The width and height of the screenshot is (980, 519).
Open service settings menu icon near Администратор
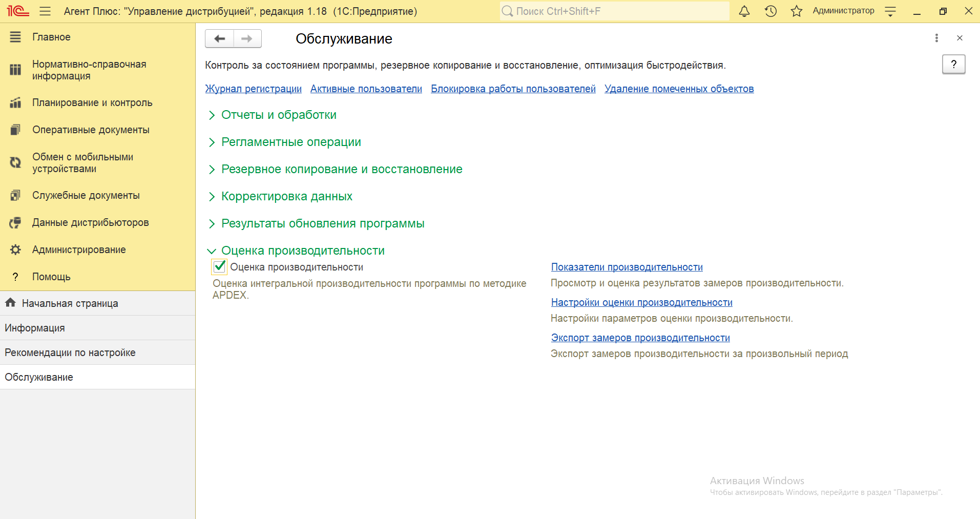(x=890, y=11)
